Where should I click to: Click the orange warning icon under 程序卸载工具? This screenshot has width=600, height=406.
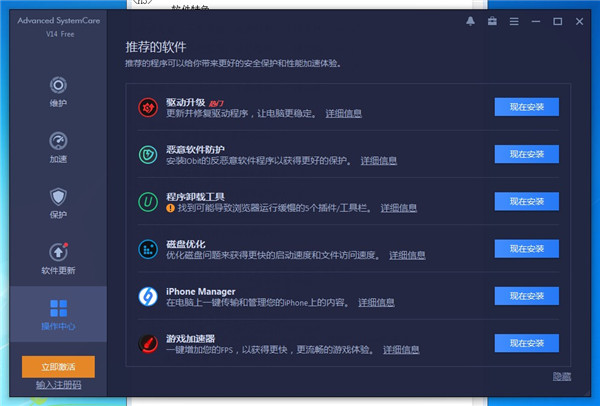pos(170,208)
